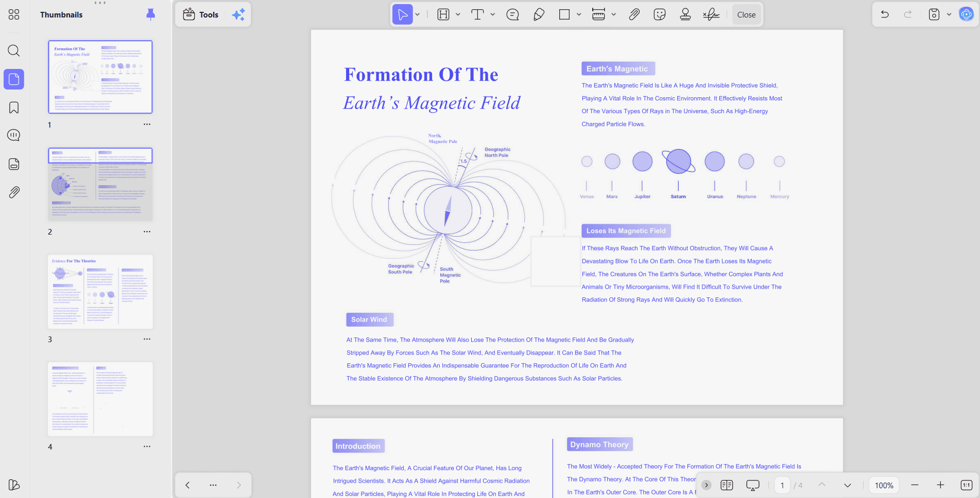Open the AI assistant sparkle icon
The width and height of the screenshot is (980, 498).
(238, 14)
